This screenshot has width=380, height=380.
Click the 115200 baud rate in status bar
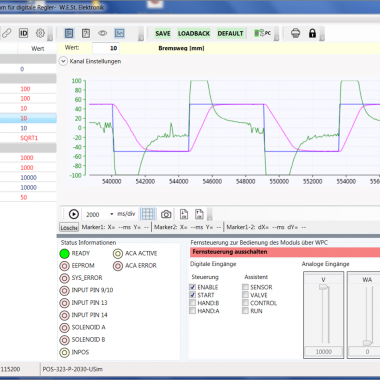click(10, 369)
